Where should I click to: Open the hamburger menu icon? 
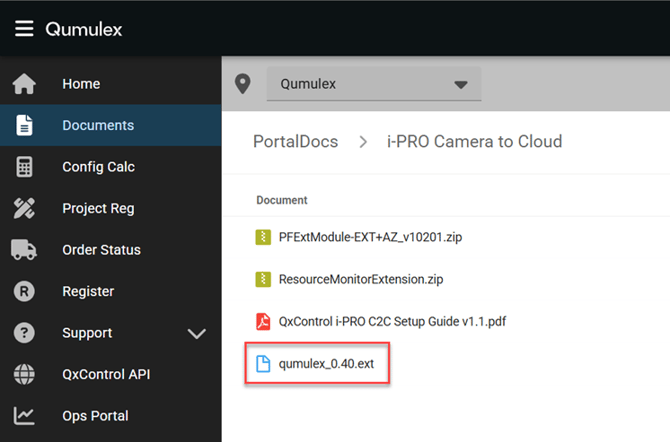(24, 28)
